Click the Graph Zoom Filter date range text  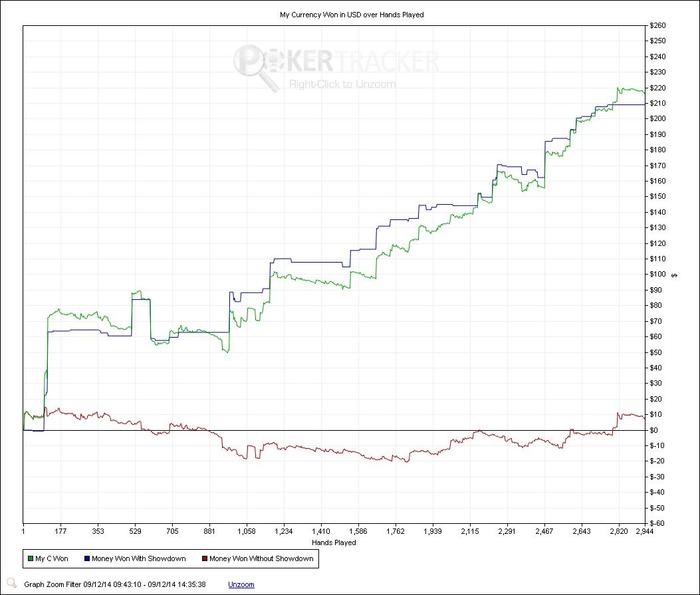click(115, 584)
